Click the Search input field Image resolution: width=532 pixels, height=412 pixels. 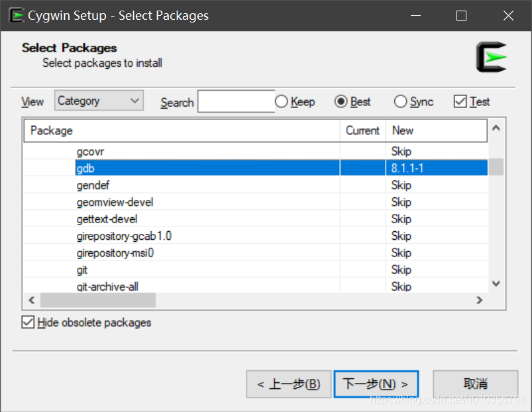(x=236, y=101)
